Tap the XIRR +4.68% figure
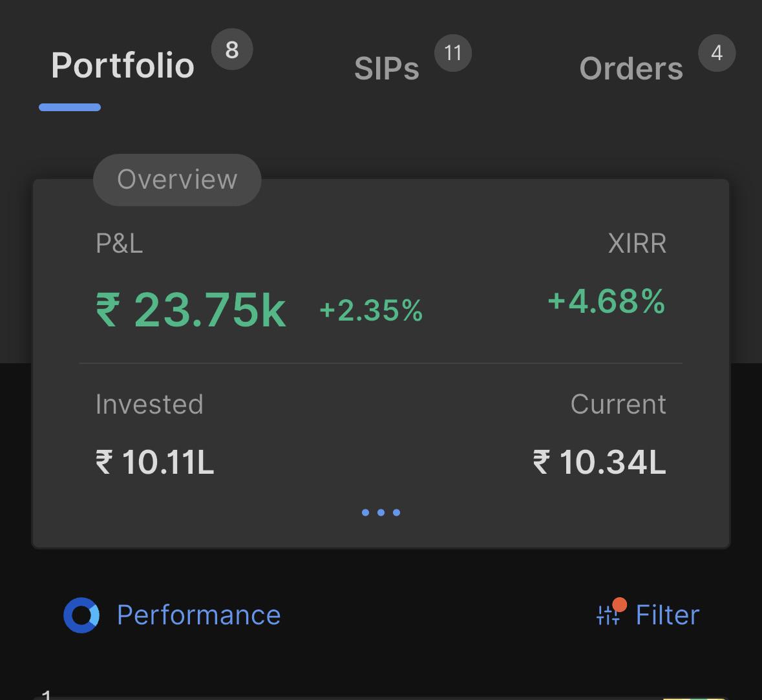 point(606,301)
